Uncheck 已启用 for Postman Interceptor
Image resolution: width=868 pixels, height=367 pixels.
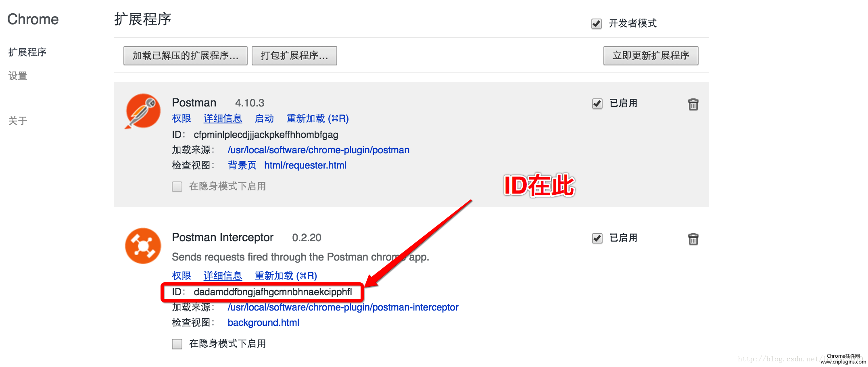[x=597, y=238]
